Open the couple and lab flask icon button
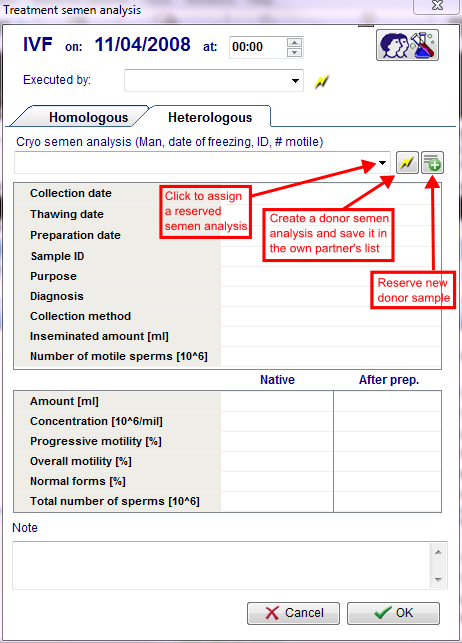This screenshot has width=462, height=643. click(x=407, y=45)
